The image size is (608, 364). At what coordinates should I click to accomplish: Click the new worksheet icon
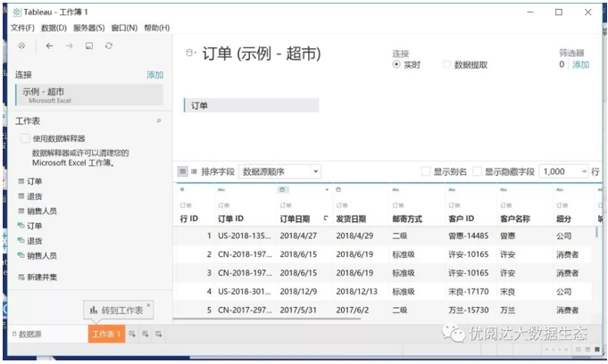(131, 334)
